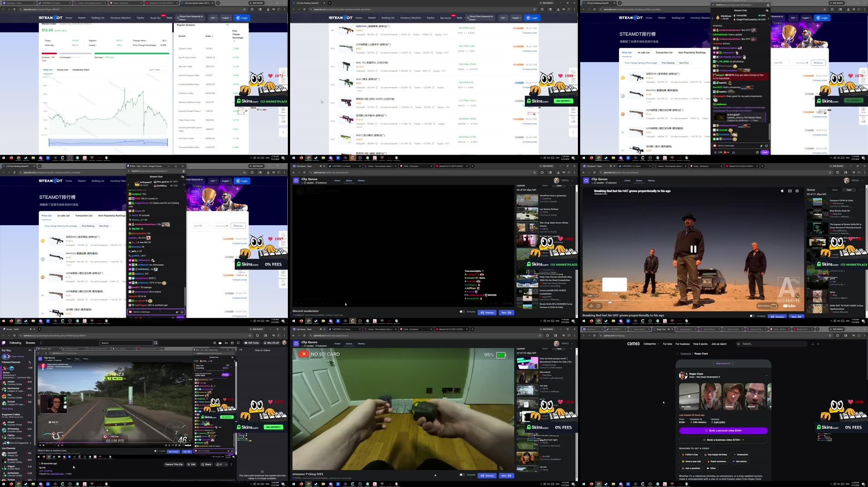868x487 pixels.
Task: Switch queue to Open in NO SD CARD window
Action: 559,348
